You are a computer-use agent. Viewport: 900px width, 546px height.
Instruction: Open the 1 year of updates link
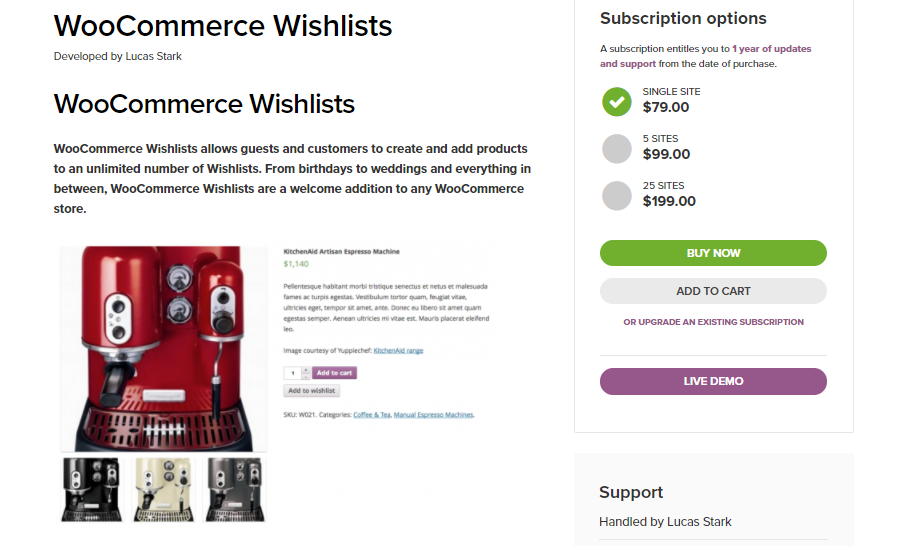pos(771,49)
